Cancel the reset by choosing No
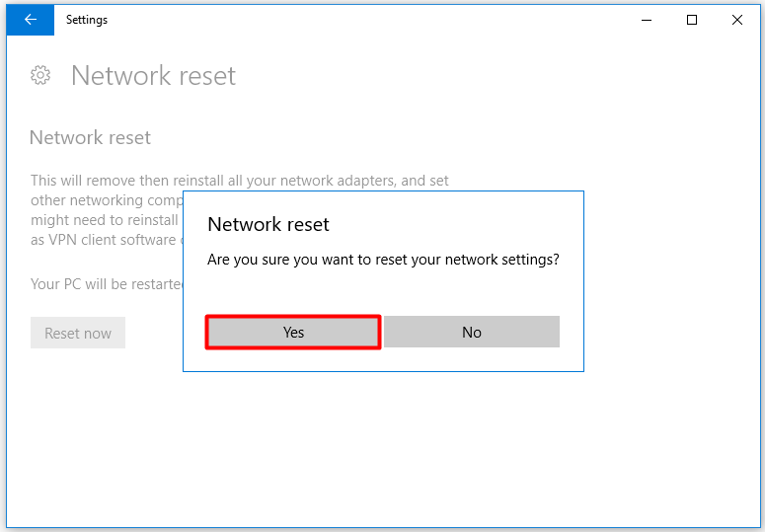 (471, 332)
